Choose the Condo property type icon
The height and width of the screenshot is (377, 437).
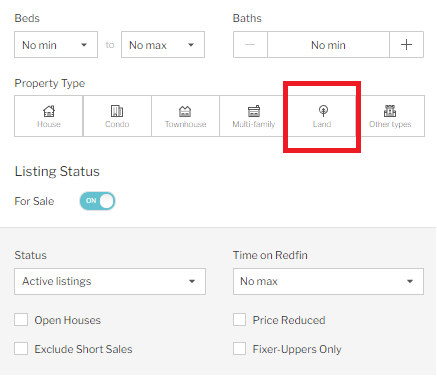click(117, 111)
